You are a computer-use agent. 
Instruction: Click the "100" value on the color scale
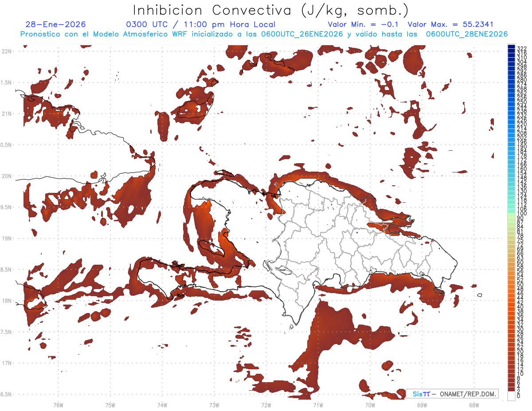[522, 214]
